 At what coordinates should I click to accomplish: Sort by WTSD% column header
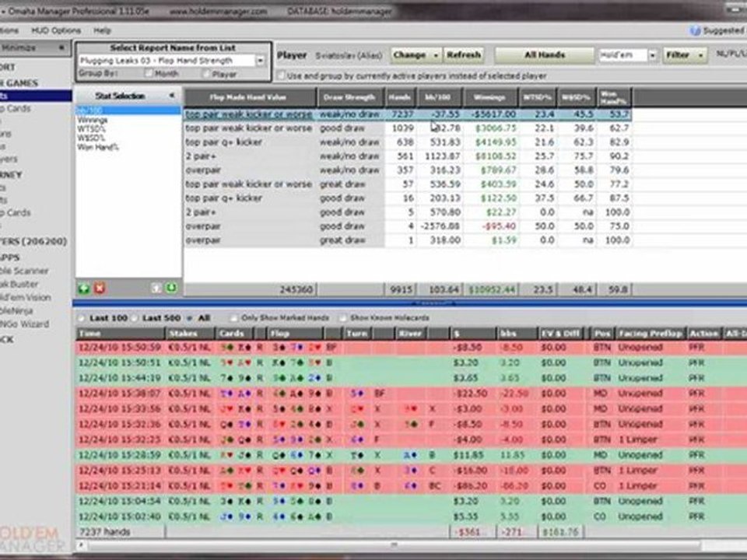537,98
